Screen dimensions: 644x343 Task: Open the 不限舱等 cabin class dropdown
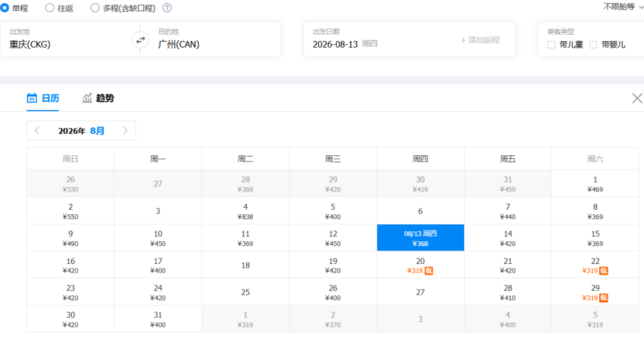(623, 7)
